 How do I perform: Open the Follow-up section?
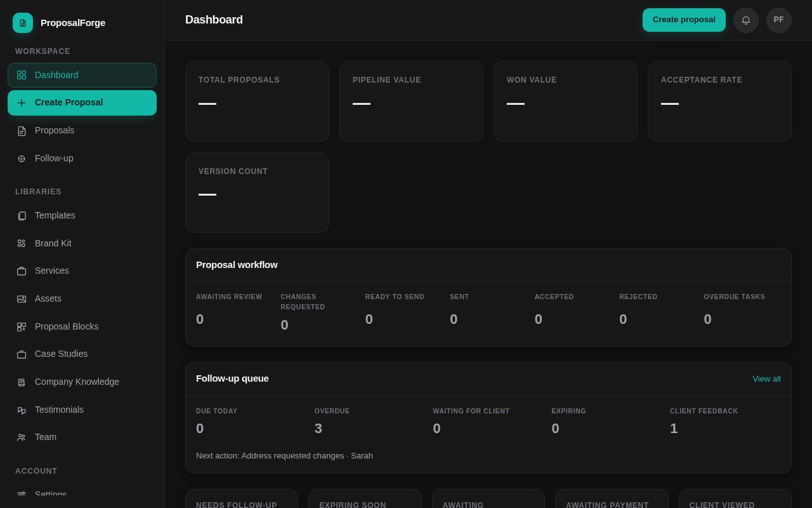click(x=82, y=158)
